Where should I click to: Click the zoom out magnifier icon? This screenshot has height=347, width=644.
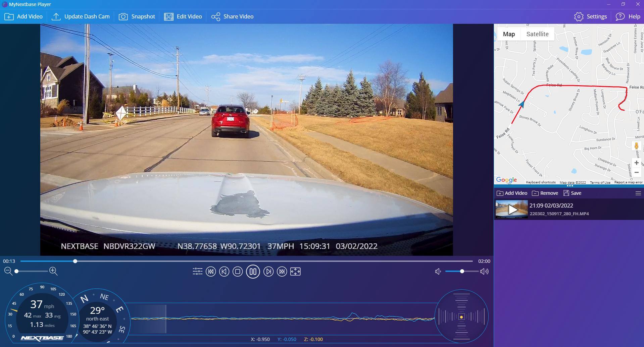point(8,271)
